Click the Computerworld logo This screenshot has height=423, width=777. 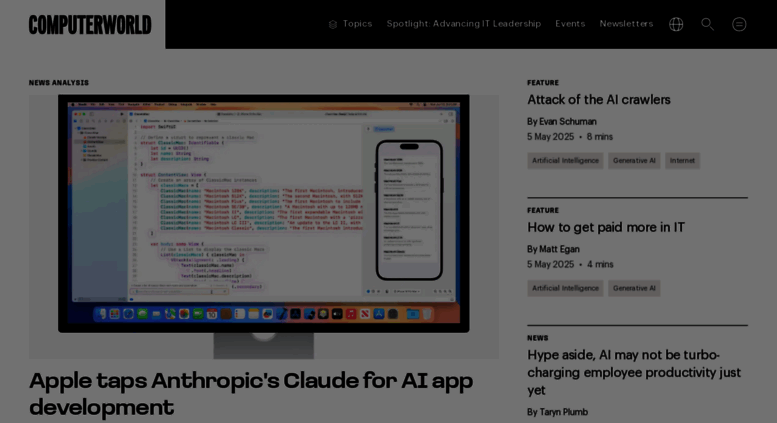[x=90, y=25]
